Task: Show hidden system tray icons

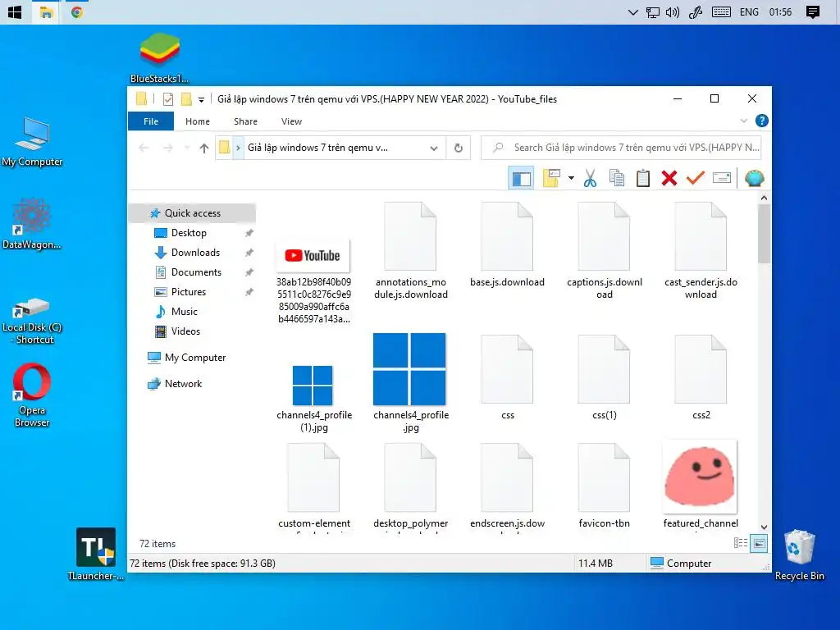Action: point(632,12)
